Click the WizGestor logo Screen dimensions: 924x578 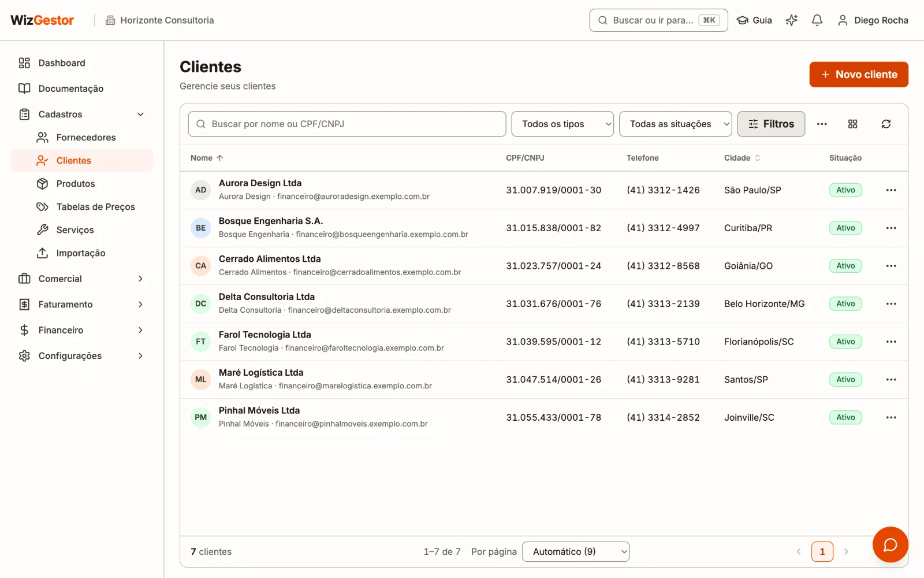(x=42, y=20)
